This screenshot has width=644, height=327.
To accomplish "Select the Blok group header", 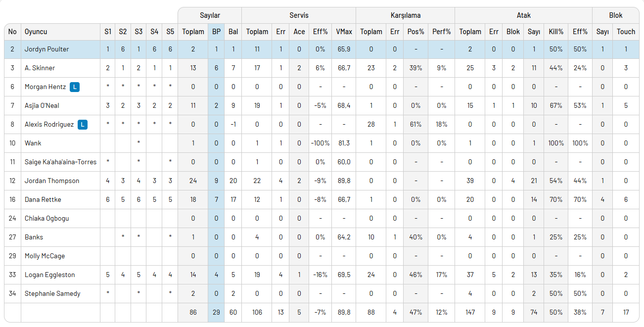I will pos(616,15).
